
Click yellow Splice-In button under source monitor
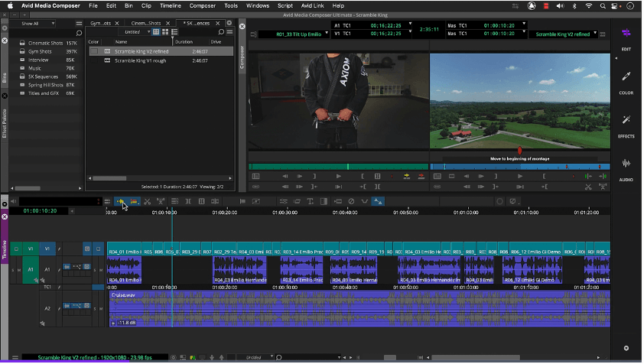[x=407, y=176]
